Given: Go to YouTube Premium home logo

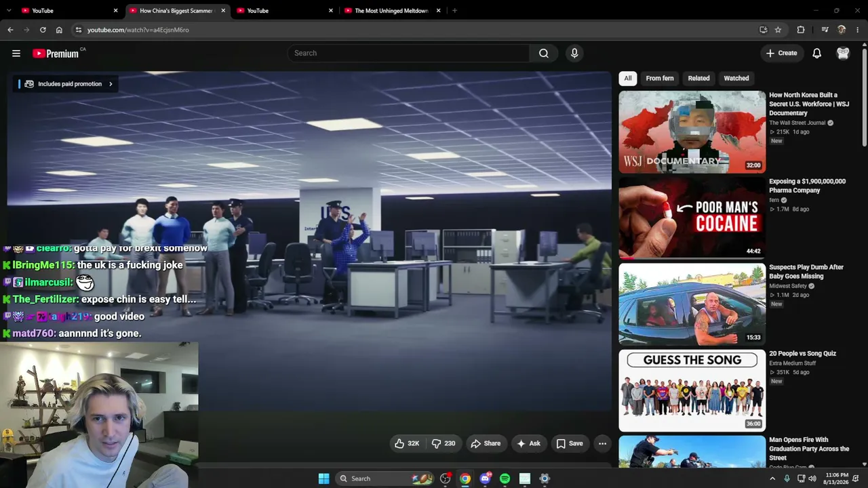Looking at the screenshot, I should coord(56,54).
